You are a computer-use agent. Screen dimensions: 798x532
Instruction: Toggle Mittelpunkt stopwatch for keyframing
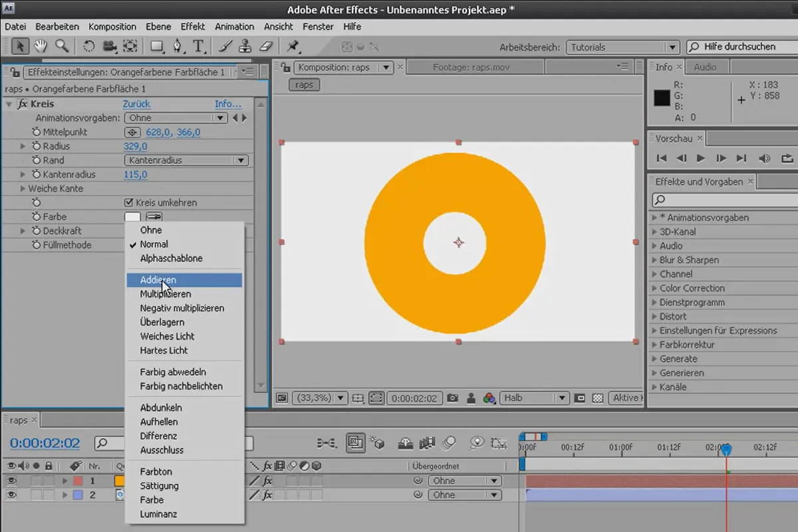(x=37, y=132)
